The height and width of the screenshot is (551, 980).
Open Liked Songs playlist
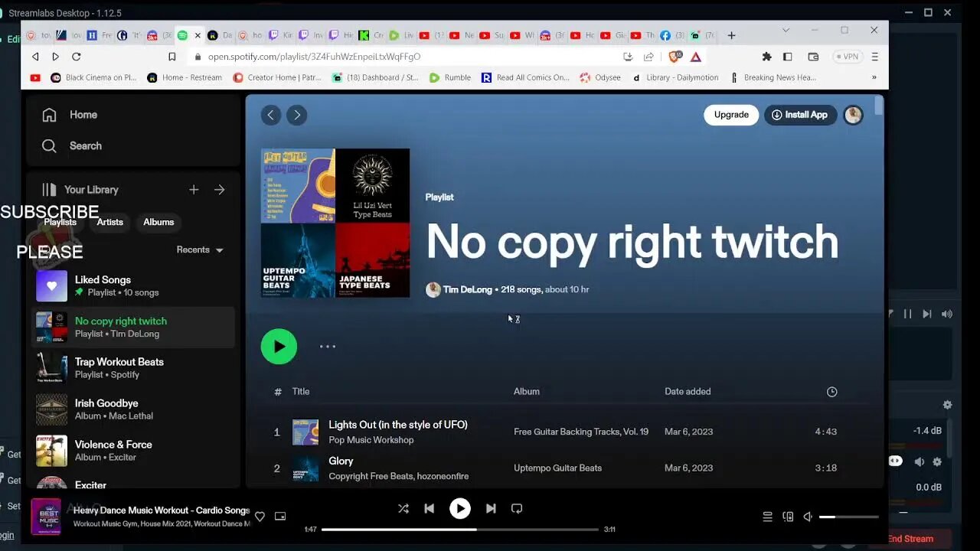[134, 286]
